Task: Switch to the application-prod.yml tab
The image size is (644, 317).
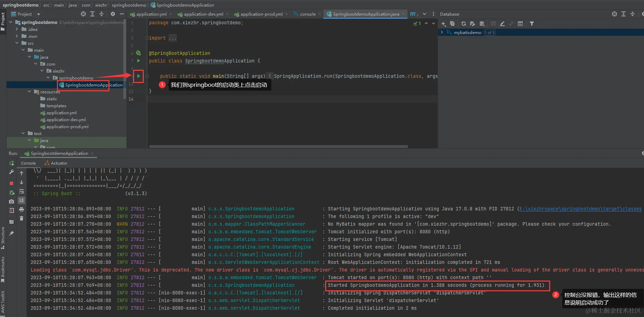Action: pyautogui.click(x=261, y=14)
